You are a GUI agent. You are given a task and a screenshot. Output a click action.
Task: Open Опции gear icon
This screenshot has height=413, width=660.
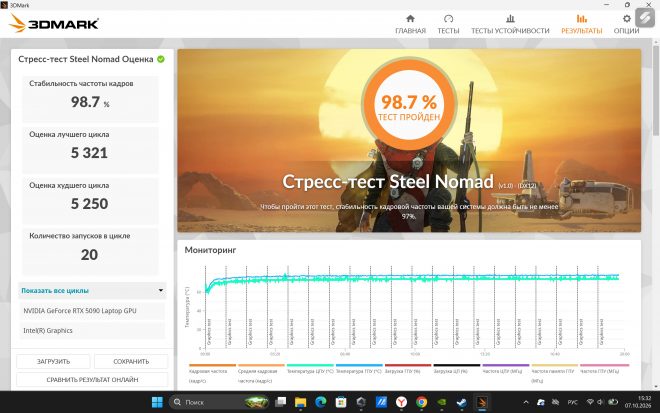pos(626,18)
